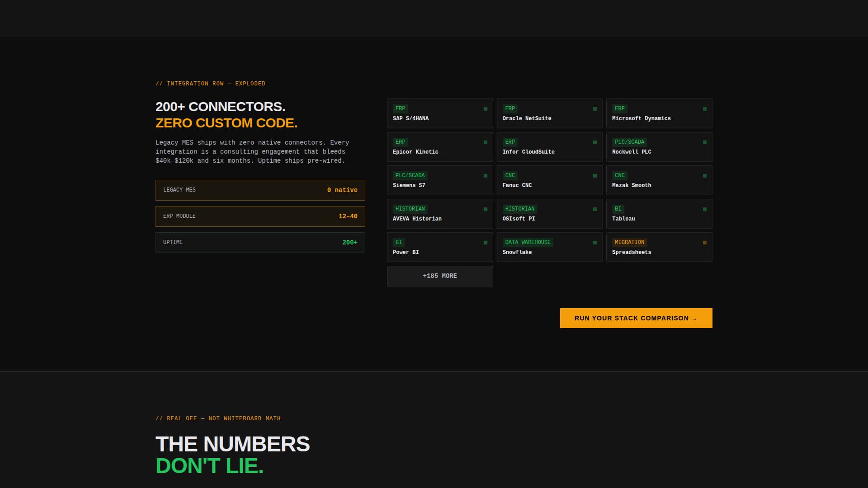Click the Epicor Kinetic status indicator square
Viewport: 868px width, 488px height.
pyautogui.click(x=486, y=142)
